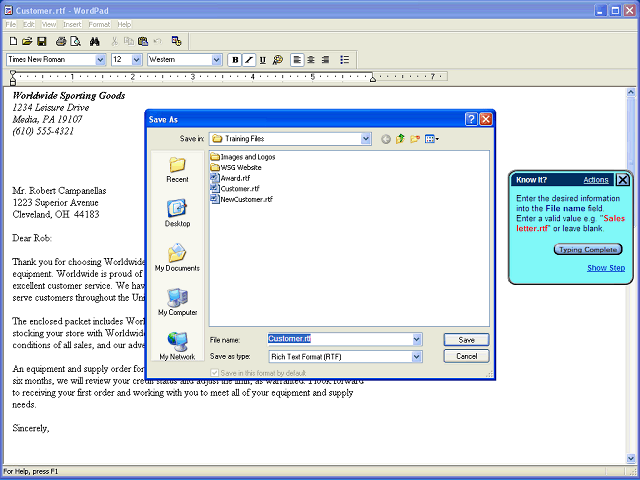The height and width of the screenshot is (480, 640).
Task: Select My Computer in the places bar
Action: tap(178, 302)
